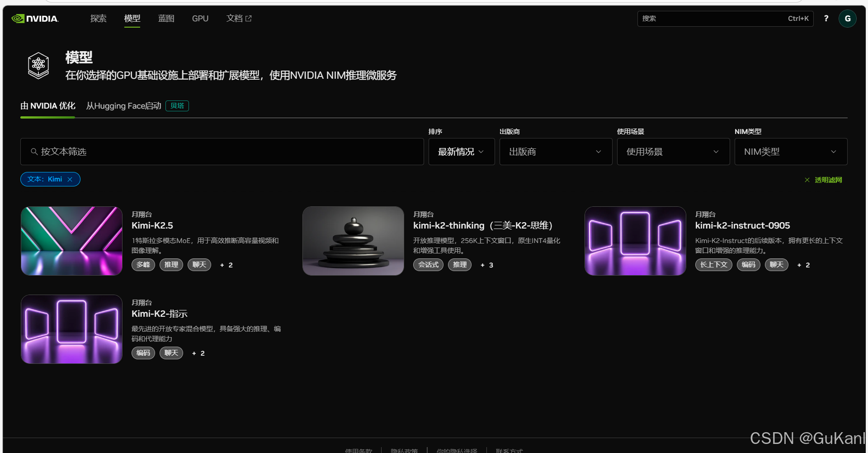Image resolution: width=868 pixels, height=453 pixels.
Task: Click the 模型 hexagon page icon
Action: coord(38,65)
